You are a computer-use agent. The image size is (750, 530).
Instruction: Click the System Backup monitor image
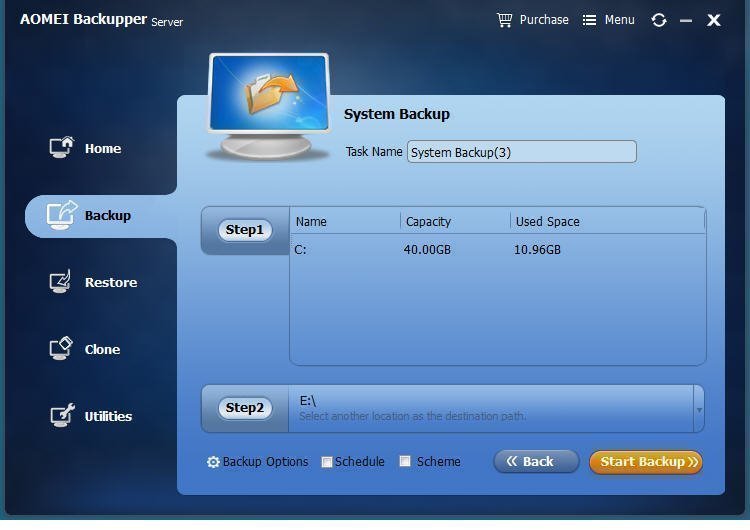[269, 106]
